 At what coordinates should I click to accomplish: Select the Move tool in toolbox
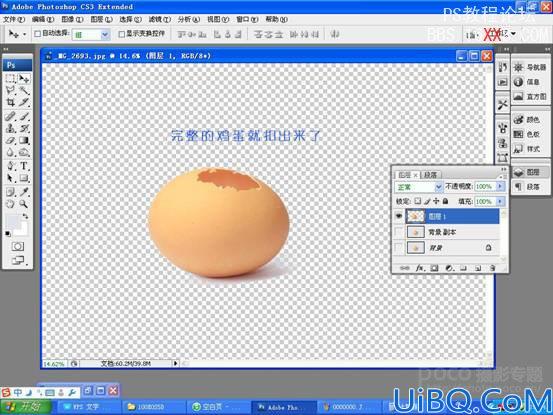[24, 79]
